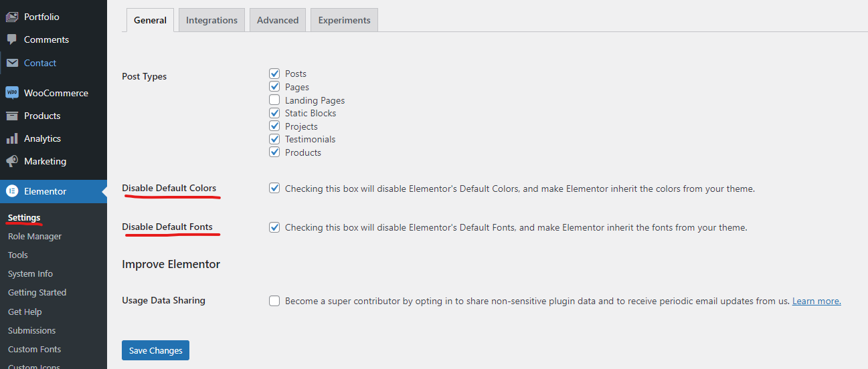The image size is (868, 369).
Task: Click the Portfolio sidebar icon
Action: (x=12, y=17)
